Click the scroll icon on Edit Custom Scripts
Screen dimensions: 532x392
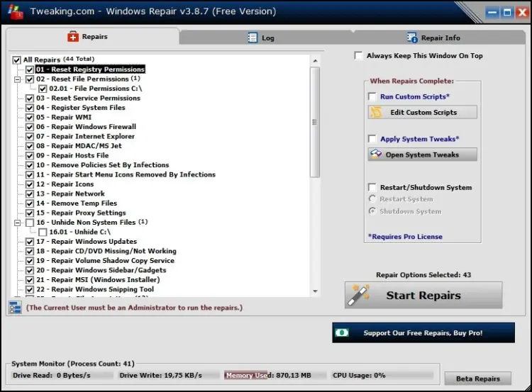tap(376, 112)
